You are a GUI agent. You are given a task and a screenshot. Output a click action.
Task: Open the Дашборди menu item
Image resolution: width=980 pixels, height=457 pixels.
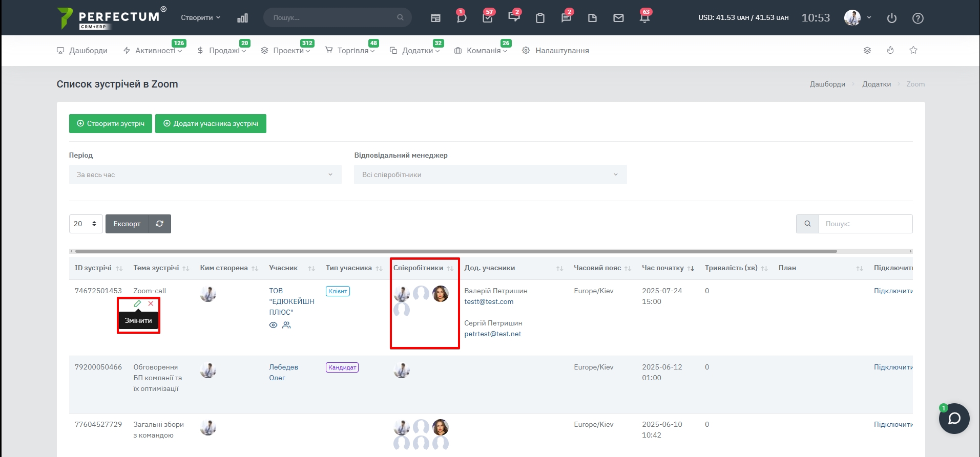tap(82, 51)
